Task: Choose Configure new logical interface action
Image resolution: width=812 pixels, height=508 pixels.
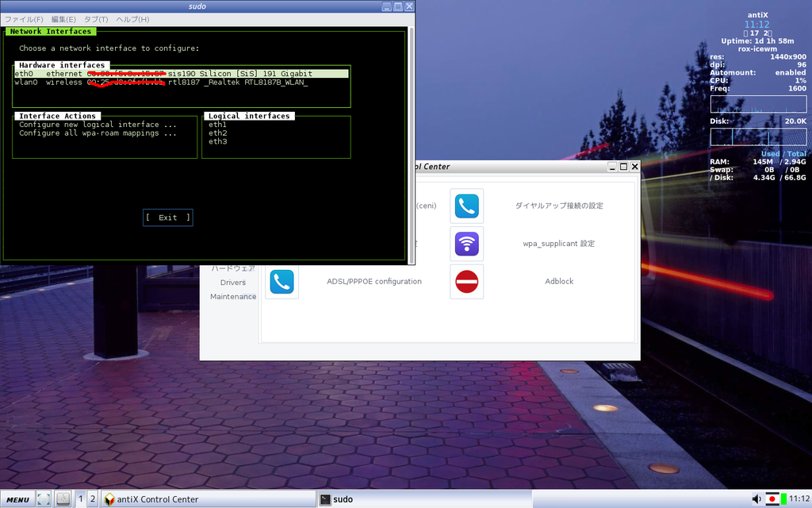Action: (x=98, y=125)
